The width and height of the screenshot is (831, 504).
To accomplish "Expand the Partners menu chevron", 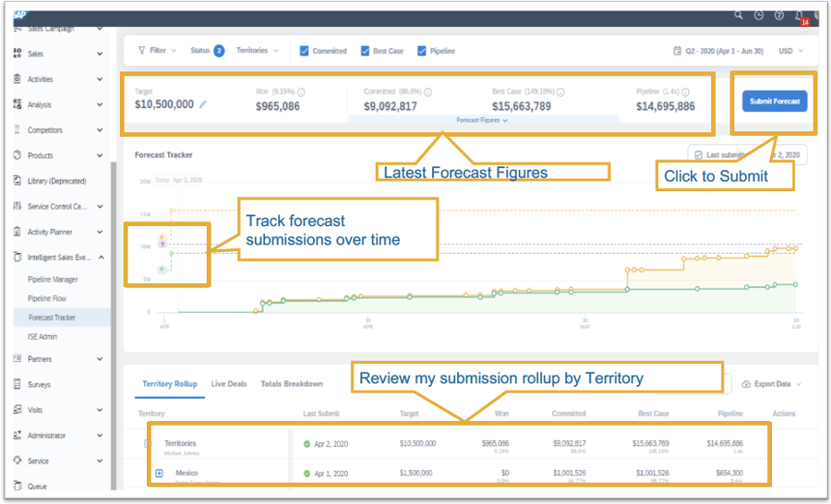I will (x=100, y=359).
